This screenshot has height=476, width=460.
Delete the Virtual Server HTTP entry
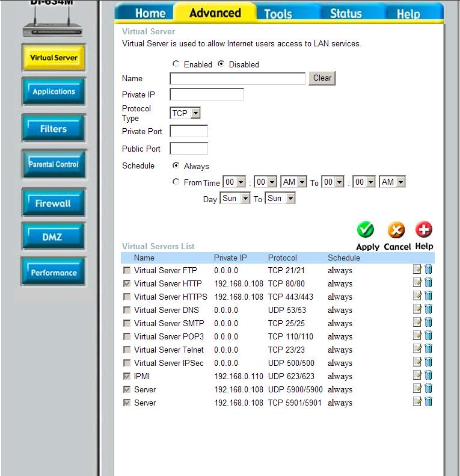pos(428,283)
